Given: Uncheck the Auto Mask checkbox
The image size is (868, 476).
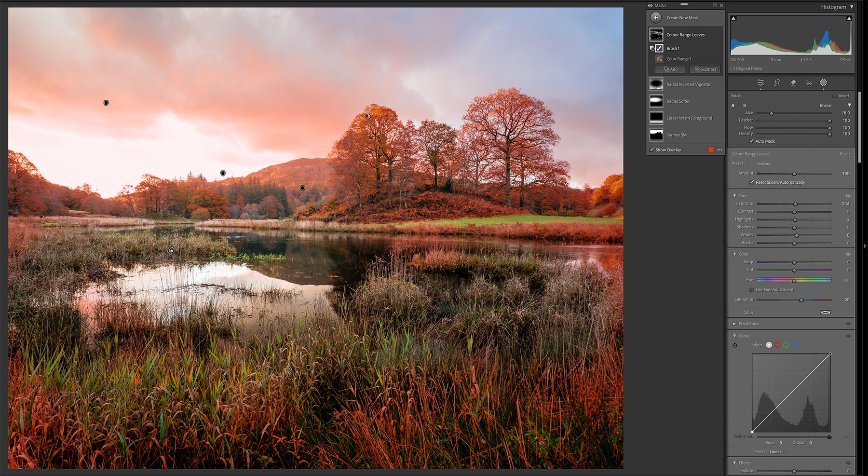Looking at the screenshot, I should click(x=752, y=141).
